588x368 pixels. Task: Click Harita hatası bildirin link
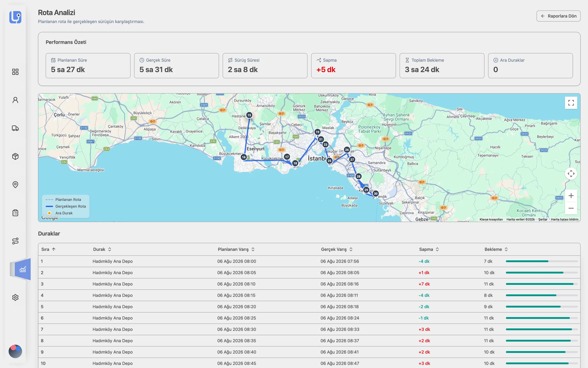(x=564, y=219)
